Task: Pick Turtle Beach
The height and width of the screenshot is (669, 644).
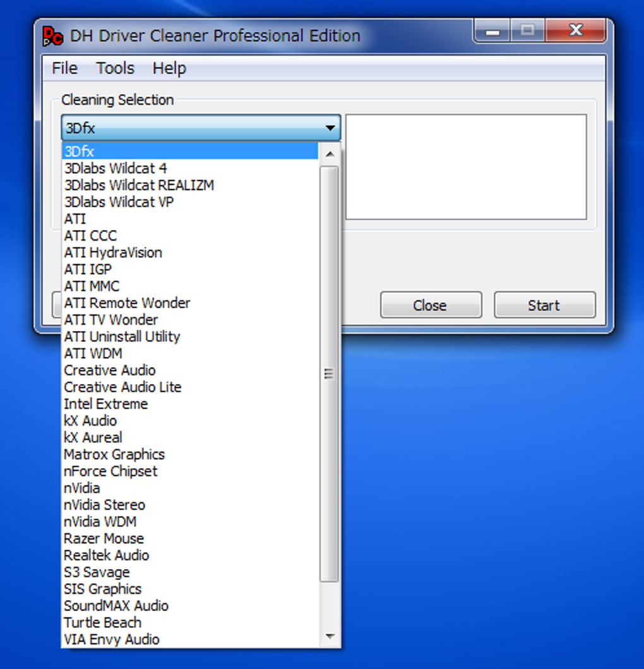Action: [190, 622]
